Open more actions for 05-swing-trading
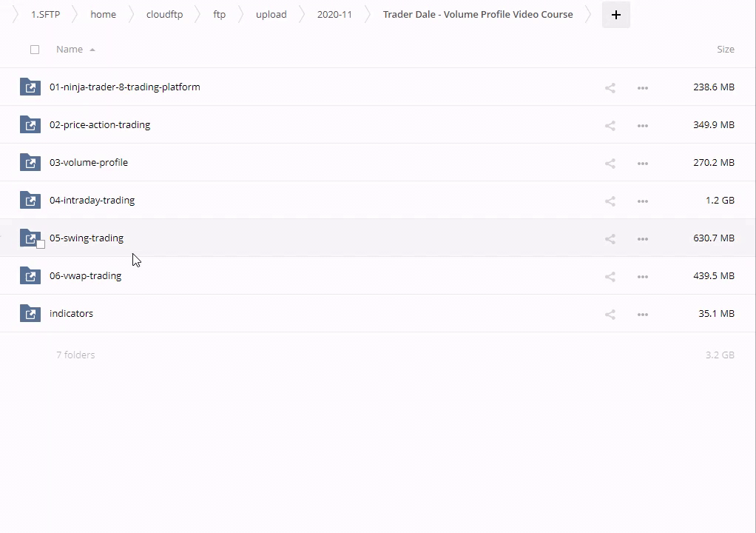This screenshot has height=533, width=756. 642,238
